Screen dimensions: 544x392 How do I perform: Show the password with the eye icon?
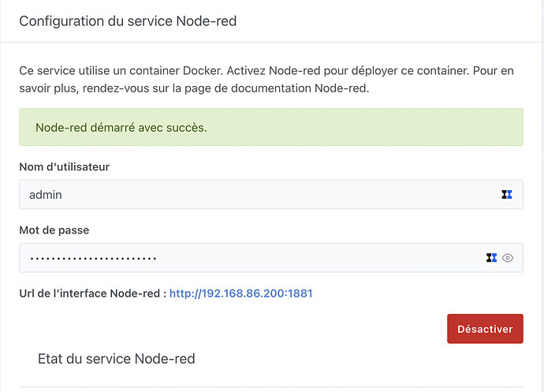(x=508, y=257)
